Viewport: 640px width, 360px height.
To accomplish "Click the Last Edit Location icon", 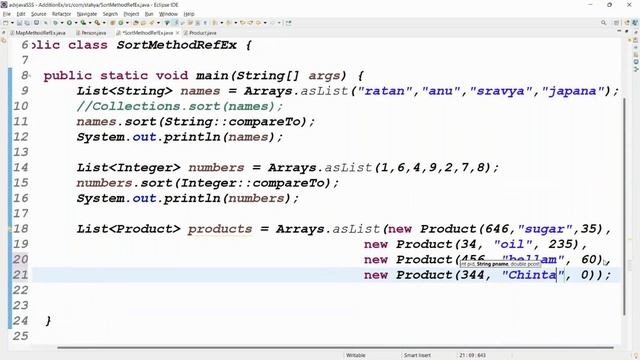I will pos(242,23).
